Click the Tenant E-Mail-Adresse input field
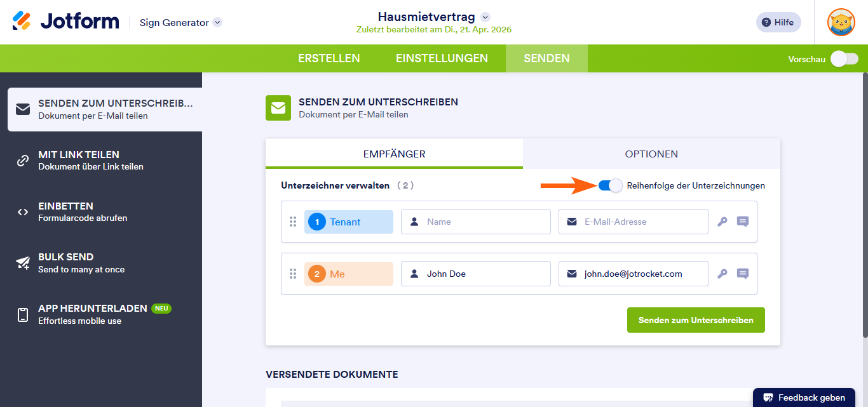The width and height of the screenshot is (868, 407). 633,221
